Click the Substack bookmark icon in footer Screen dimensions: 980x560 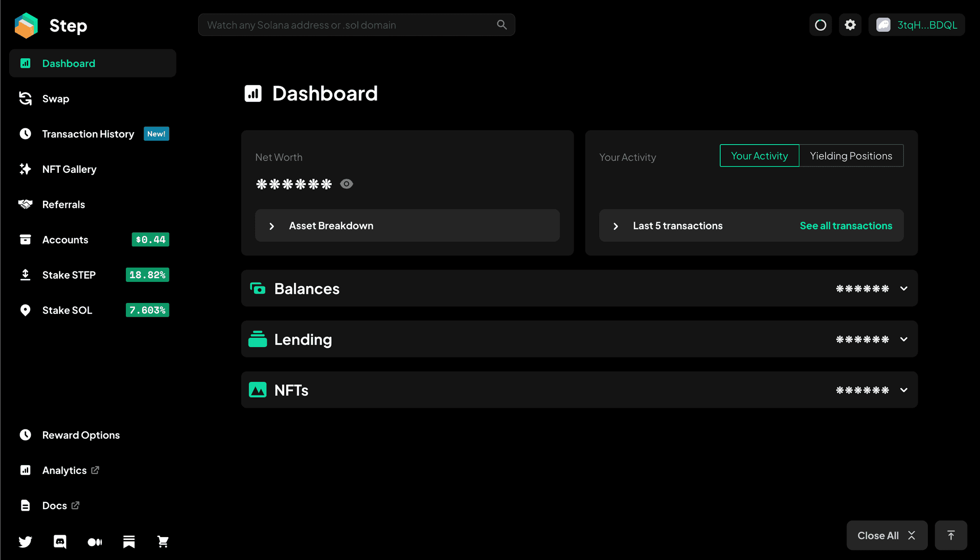click(129, 541)
